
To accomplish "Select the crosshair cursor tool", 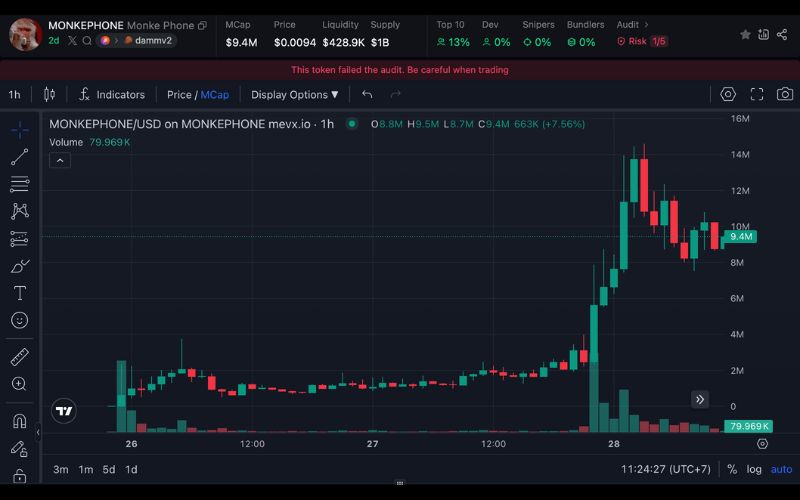I will pos(19,130).
